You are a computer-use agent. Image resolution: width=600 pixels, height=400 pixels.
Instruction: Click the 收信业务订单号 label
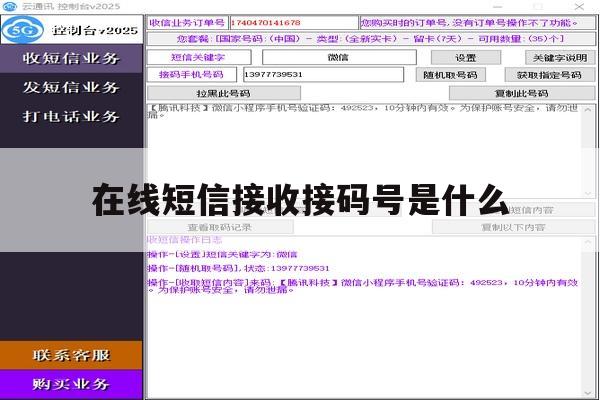click(x=187, y=23)
